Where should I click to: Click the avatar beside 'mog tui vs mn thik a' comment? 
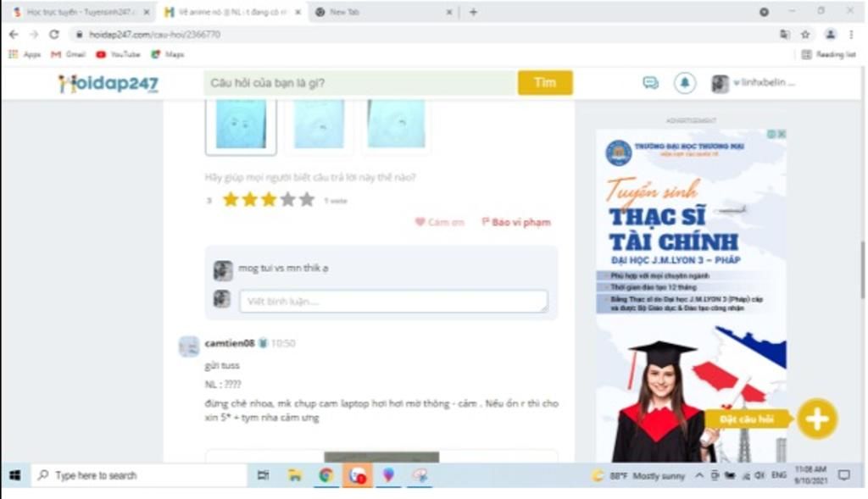223,270
